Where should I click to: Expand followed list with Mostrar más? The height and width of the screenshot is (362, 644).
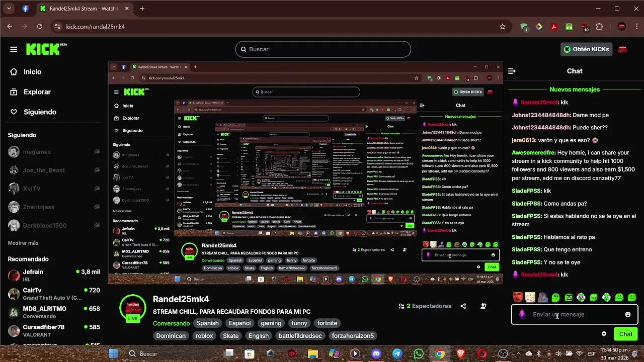[23, 243]
